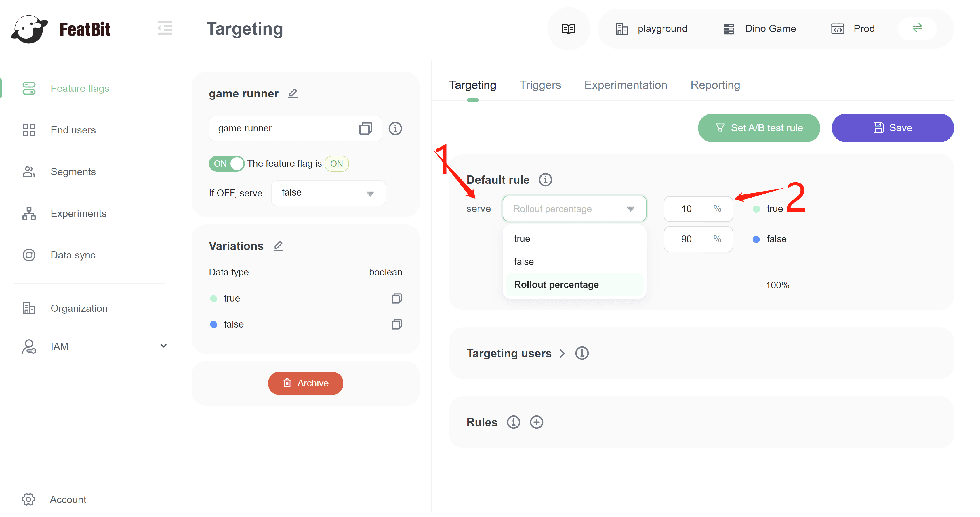Screen dimensions: 980x517
Task: Click the Save button
Action: (892, 128)
